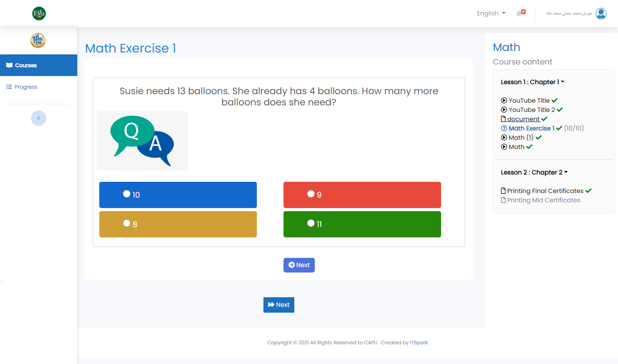Choose the radio button for answer 11
Viewport: 618px width, 364px height.
click(x=311, y=223)
